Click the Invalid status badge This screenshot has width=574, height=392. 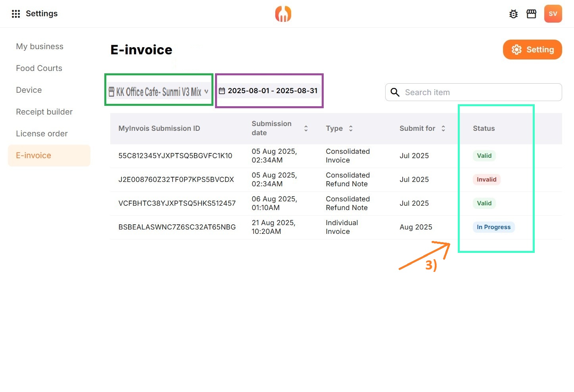pos(486,180)
